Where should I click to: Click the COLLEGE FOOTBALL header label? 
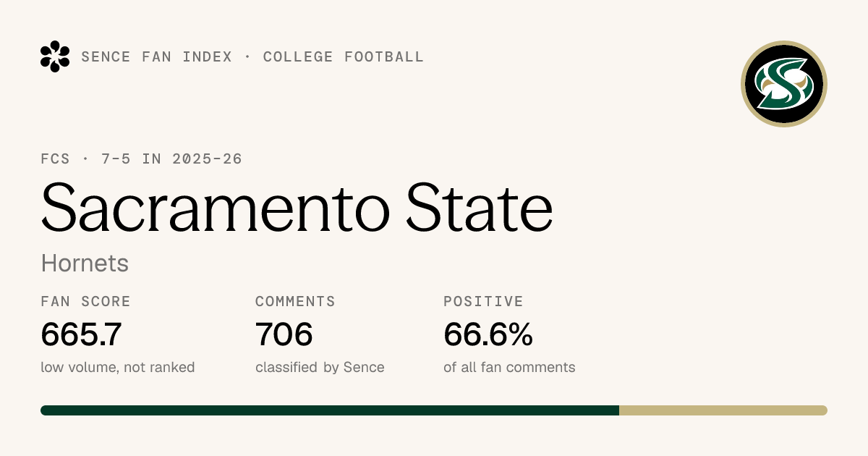[x=344, y=57]
